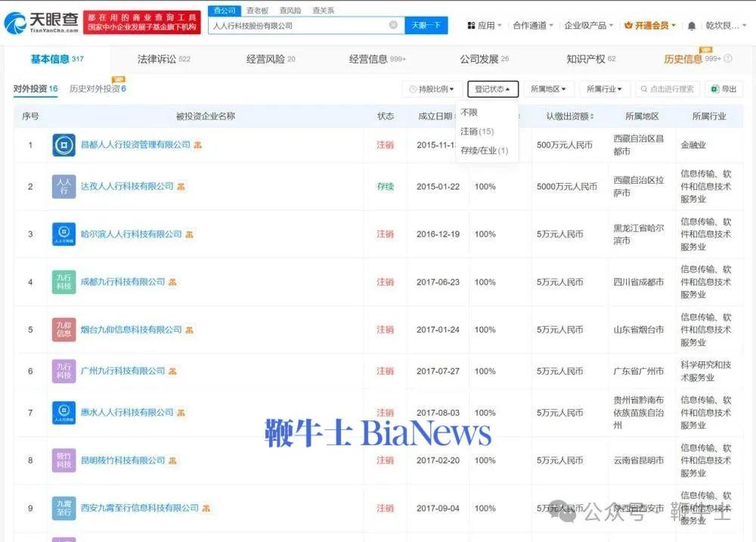The width and height of the screenshot is (756, 542).
Task: Open the 经营风险 tab
Action: point(271,59)
